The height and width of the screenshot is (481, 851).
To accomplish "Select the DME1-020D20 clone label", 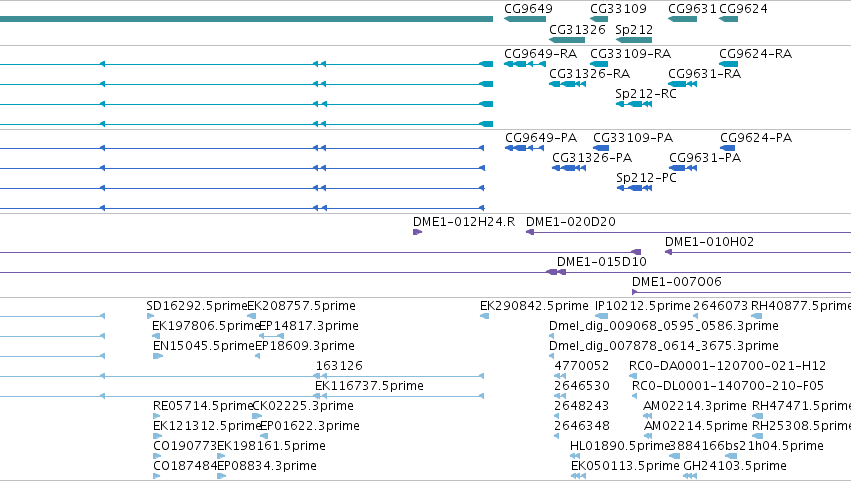I will pos(570,221).
